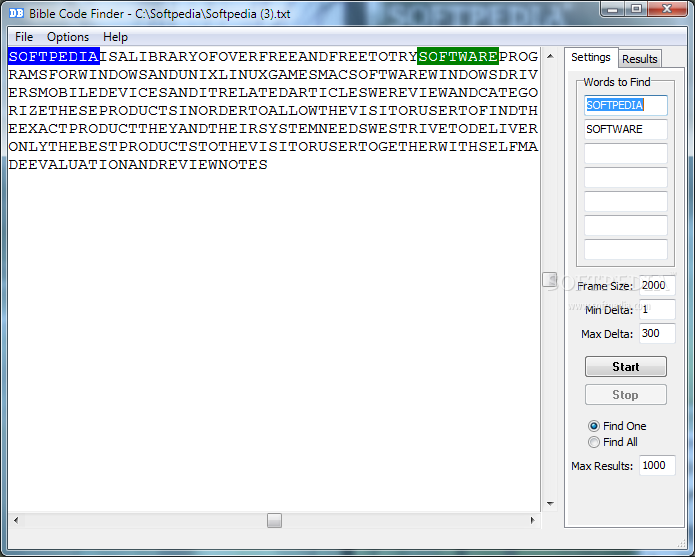This screenshot has height=557, width=695.
Task: Click the disabled Stop button
Action: 625,394
